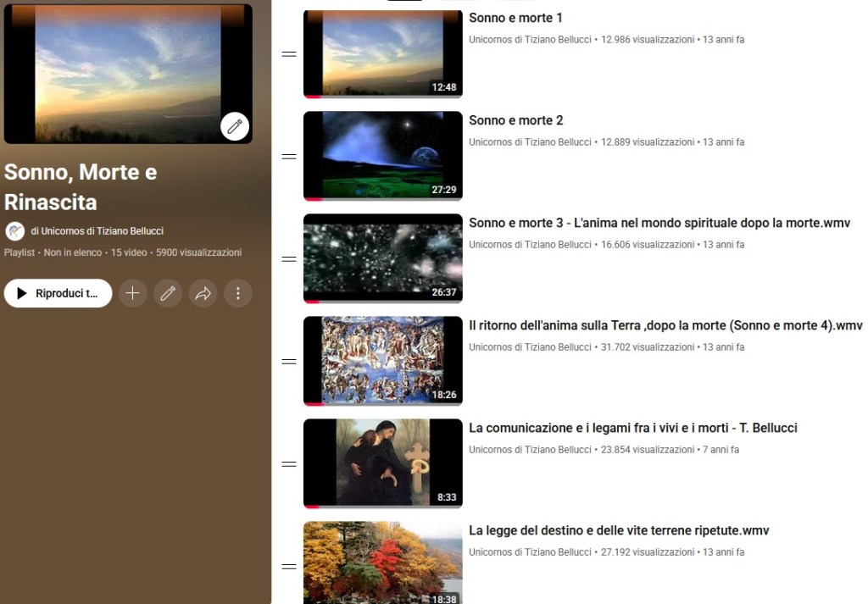This screenshot has height=604, width=868.
Task: Click the autumn trees video thumbnail
Action: point(382,562)
